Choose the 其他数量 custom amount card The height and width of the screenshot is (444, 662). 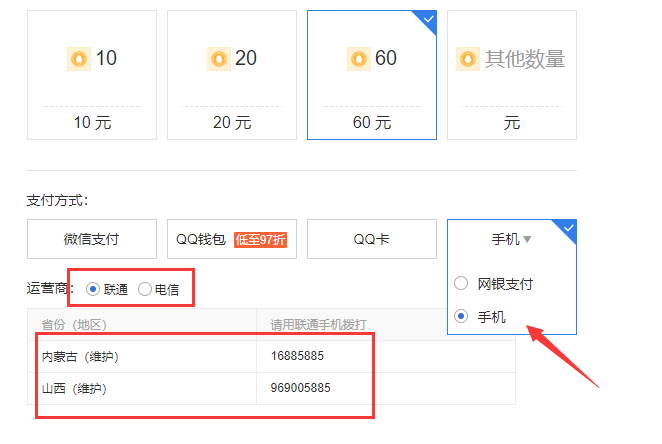tap(512, 75)
